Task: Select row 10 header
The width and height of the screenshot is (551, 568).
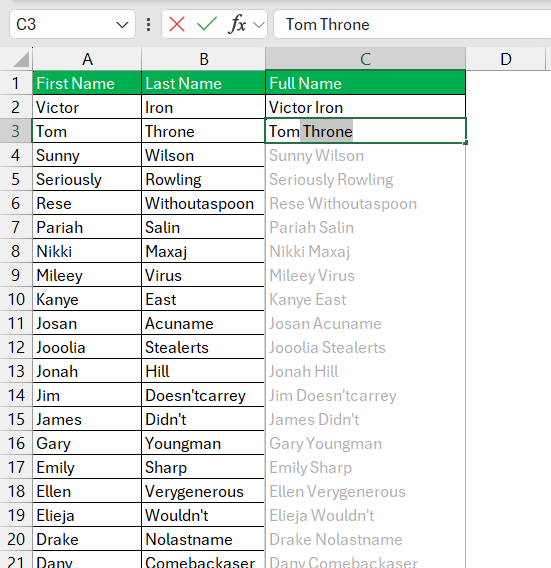Action: coord(16,299)
